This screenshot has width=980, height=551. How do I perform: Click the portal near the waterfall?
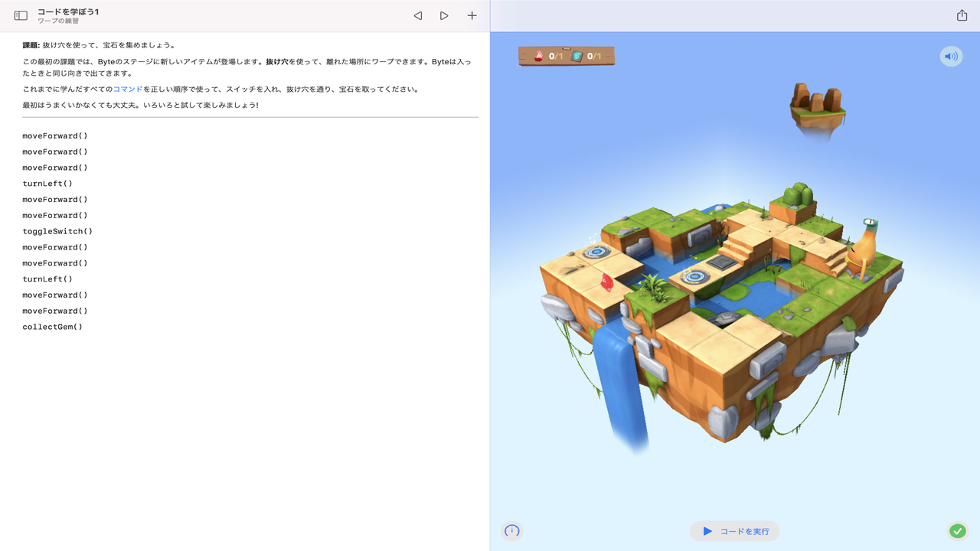coord(596,251)
